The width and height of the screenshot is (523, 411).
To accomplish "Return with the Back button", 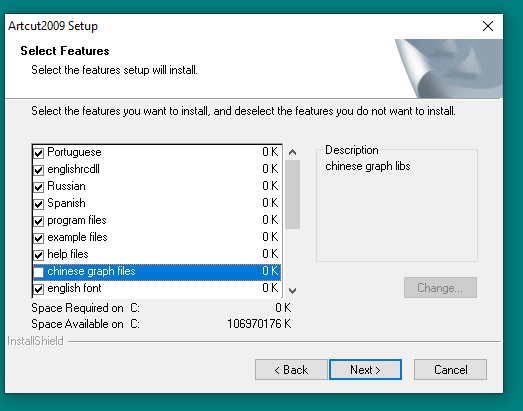I will (x=291, y=370).
